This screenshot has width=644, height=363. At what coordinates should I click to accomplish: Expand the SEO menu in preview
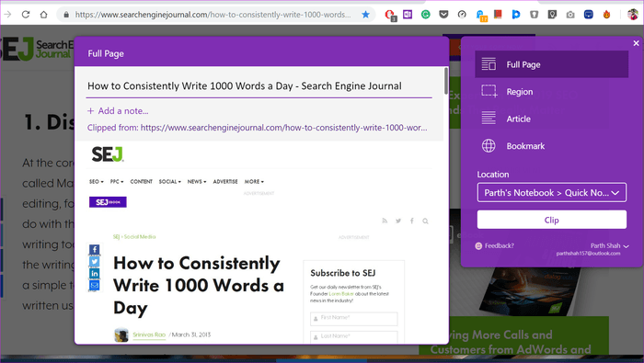tap(96, 181)
